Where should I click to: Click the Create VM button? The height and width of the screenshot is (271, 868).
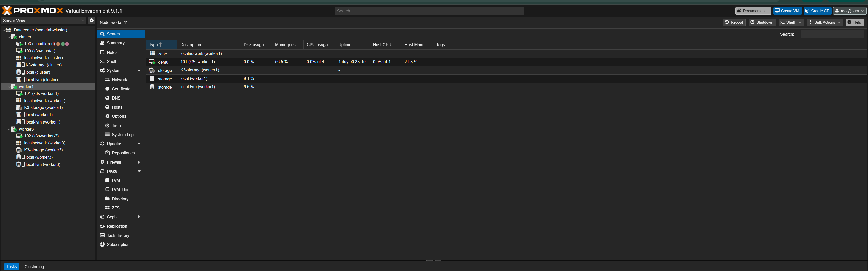[787, 10]
